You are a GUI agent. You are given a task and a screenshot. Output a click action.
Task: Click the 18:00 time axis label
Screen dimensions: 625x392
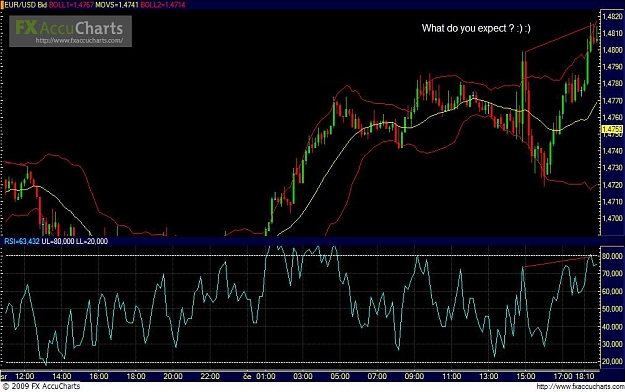pos(136,376)
